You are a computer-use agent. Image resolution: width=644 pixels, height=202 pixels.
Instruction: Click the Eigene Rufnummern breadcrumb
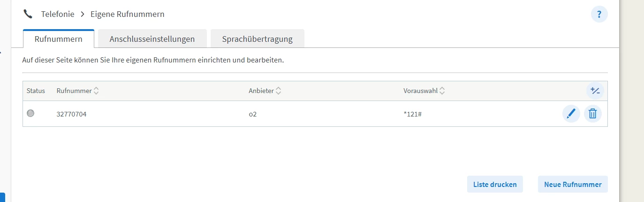click(128, 14)
